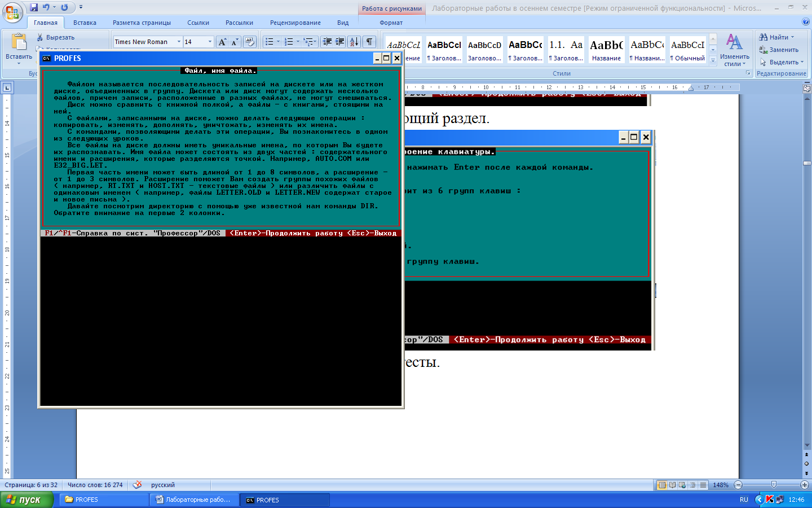The width and height of the screenshot is (812, 508).
Task: Open the Kaspersky tray icon
Action: tap(769, 500)
